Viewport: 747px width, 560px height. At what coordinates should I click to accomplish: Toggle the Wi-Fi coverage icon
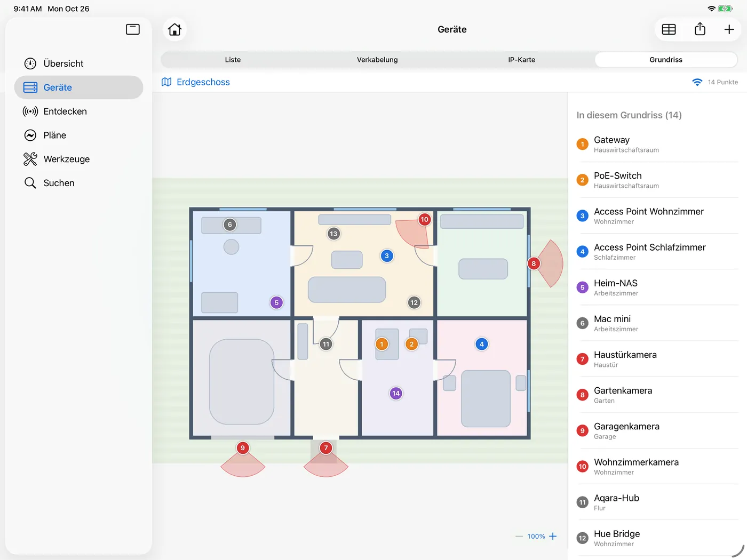click(x=697, y=82)
